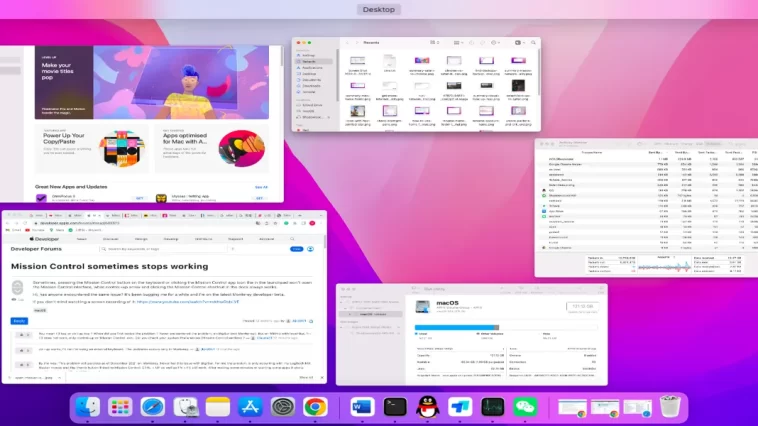Open the group-by dropdown in the Finder toolbar

458,43
